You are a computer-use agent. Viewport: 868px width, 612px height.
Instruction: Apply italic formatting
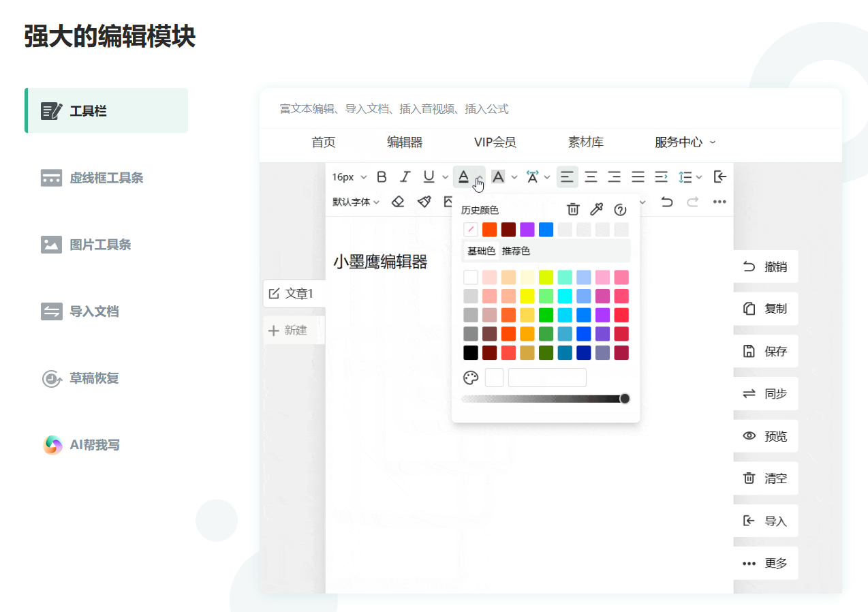click(x=405, y=177)
